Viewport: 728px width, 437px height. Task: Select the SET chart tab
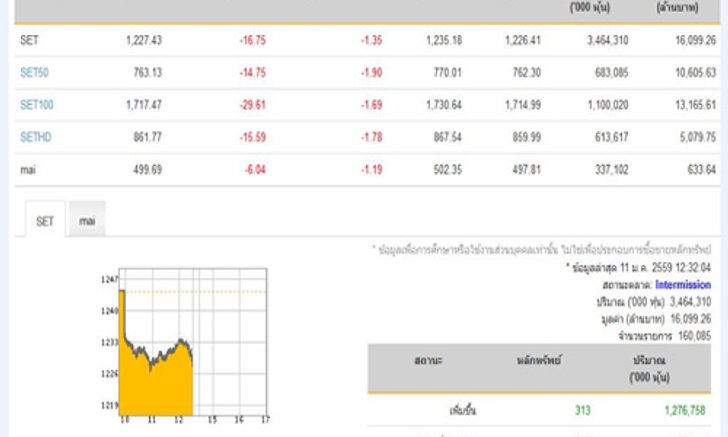point(45,219)
